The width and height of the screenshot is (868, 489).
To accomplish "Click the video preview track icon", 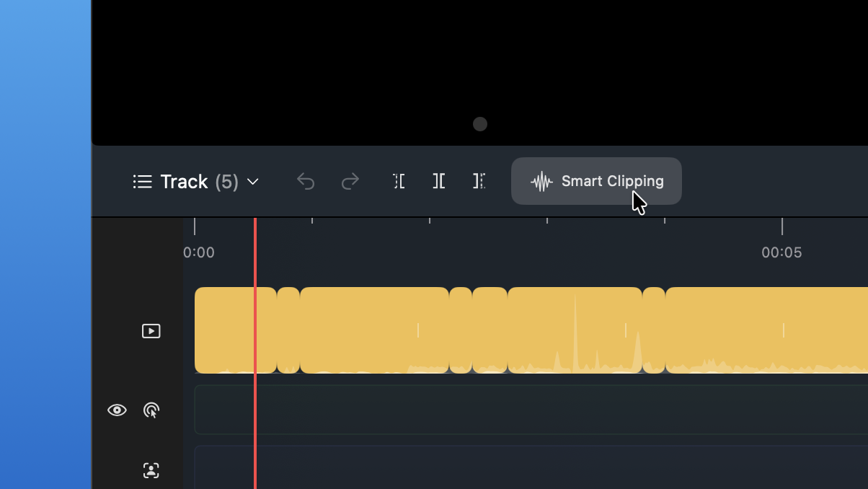I will tap(151, 330).
